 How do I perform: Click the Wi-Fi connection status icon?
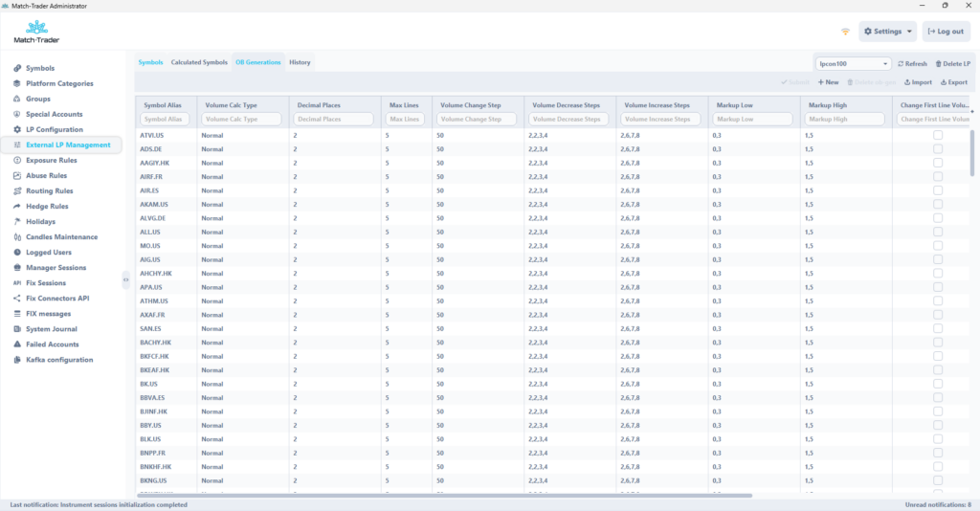[845, 32]
